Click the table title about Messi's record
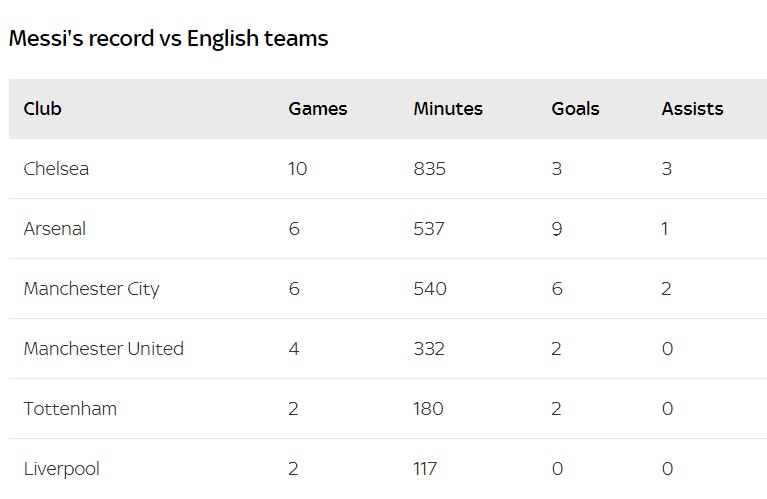 (168, 38)
